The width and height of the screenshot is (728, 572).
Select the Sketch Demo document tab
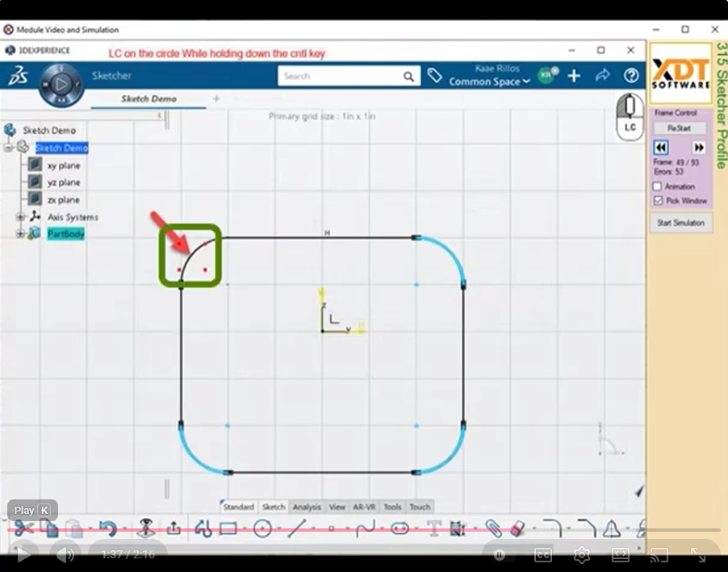tap(149, 99)
